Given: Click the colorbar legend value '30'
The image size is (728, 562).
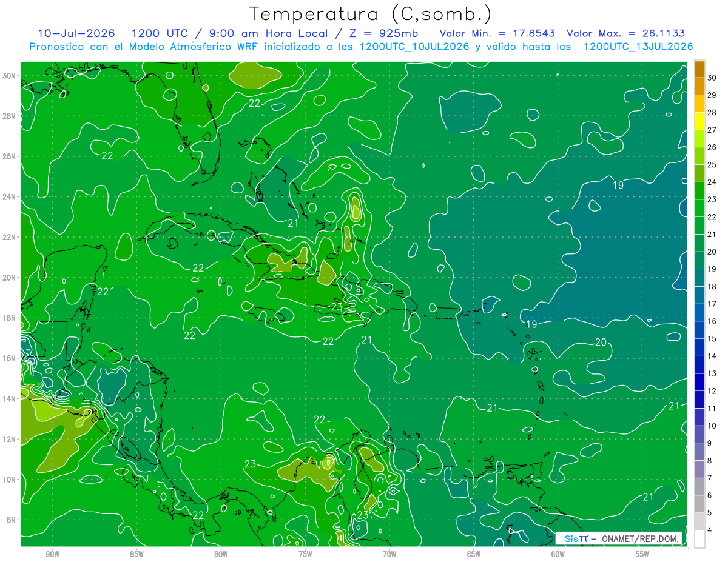Looking at the screenshot, I should point(712,78).
